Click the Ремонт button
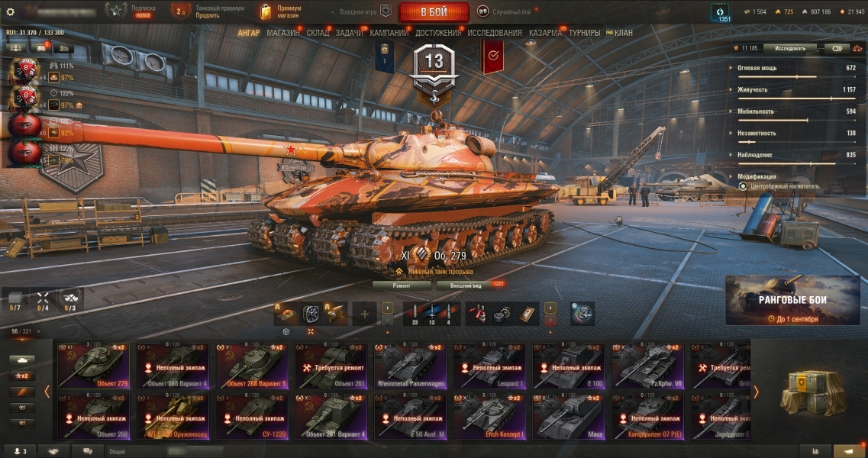The width and height of the screenshot is (868, 458). pos(402,285)
